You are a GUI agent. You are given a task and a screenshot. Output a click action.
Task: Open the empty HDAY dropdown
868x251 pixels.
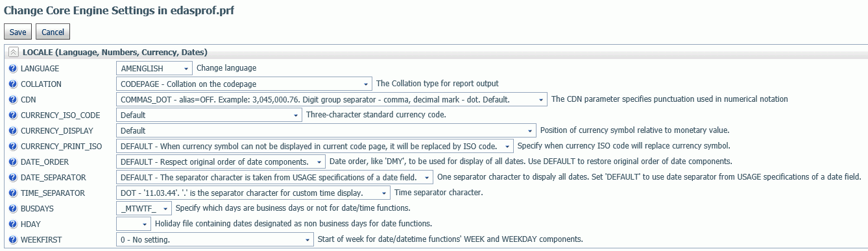[134, 224]
